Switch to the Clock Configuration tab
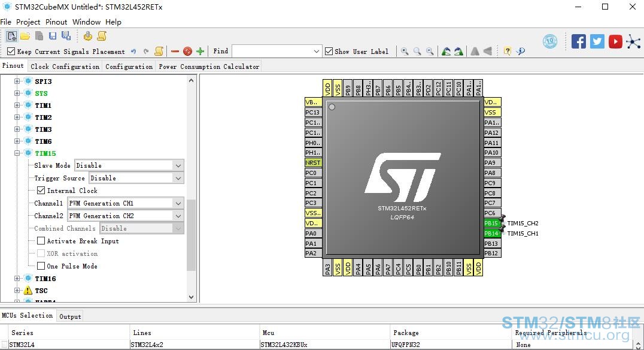 tap(65, 66)
